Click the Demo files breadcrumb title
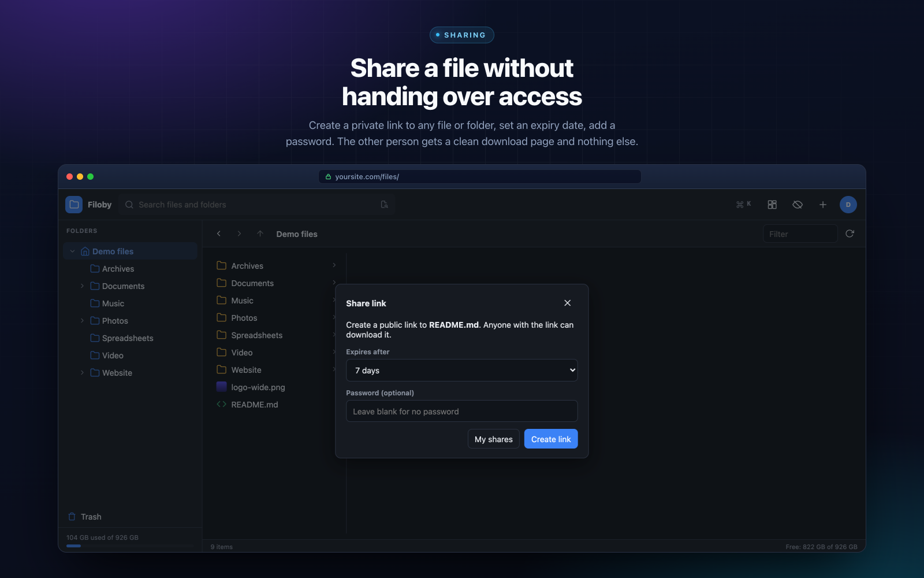Screen dimensions: 924x578 [x=297, y=234]
